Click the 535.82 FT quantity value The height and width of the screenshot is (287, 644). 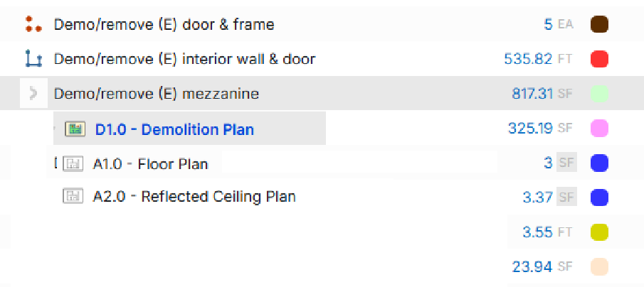528,59
